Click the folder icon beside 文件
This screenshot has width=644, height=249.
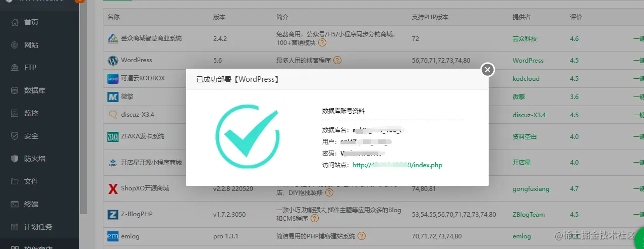[15, 181]
